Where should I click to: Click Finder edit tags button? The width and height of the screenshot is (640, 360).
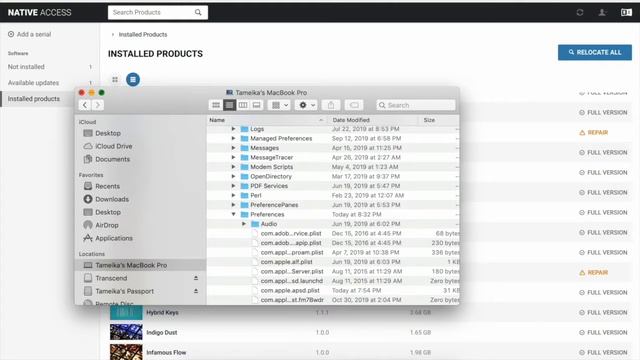(354, 105)
